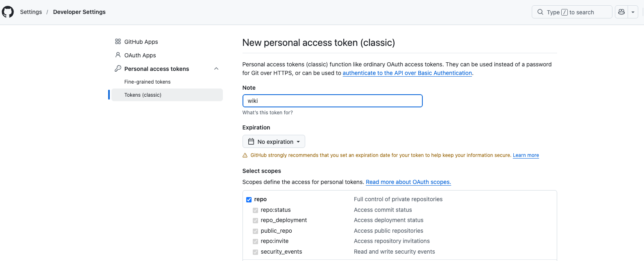The image size is (644, 261).
Task: Click the search magnifier icon
Action: (x=540, y=12)
